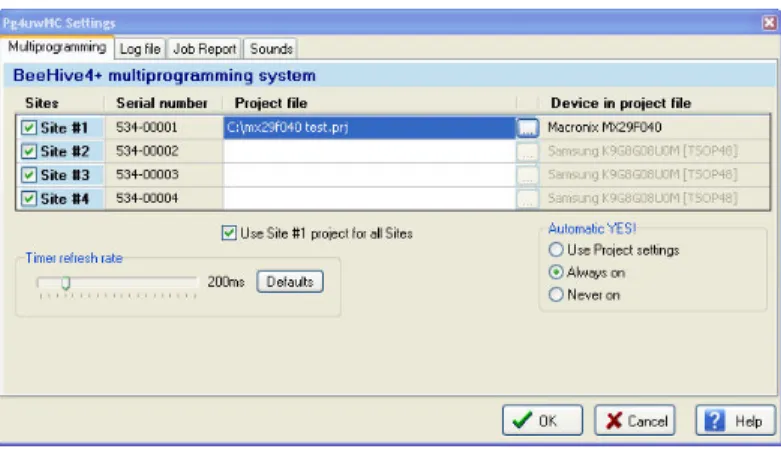Click the 200ms refresh rate value

pyautogui.click(x=226, y=282)
